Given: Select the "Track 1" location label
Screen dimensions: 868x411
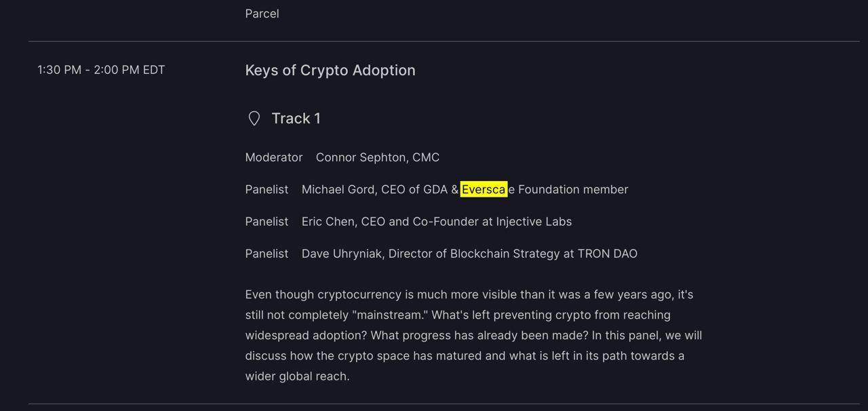Looking at the screenshot, I should (x=296, y=119).
